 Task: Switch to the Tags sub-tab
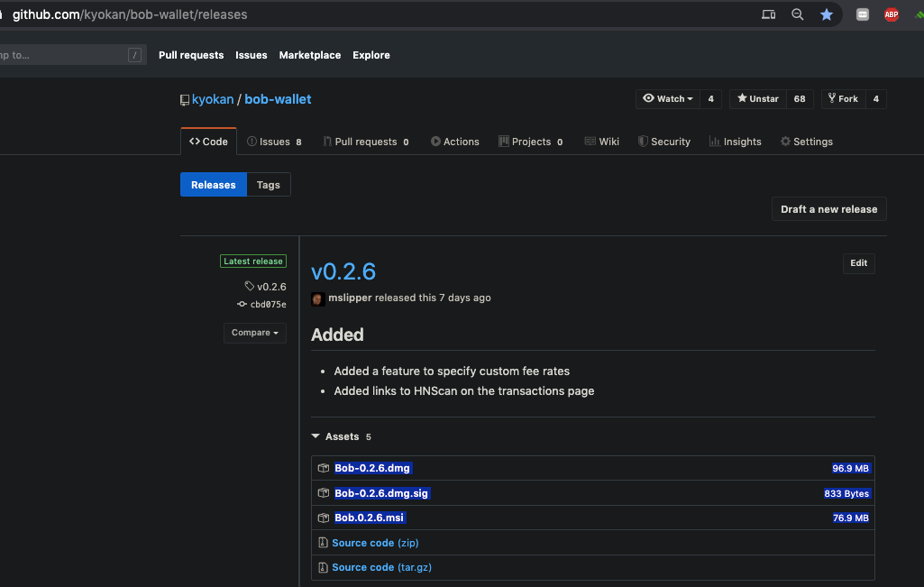point(268,185)
